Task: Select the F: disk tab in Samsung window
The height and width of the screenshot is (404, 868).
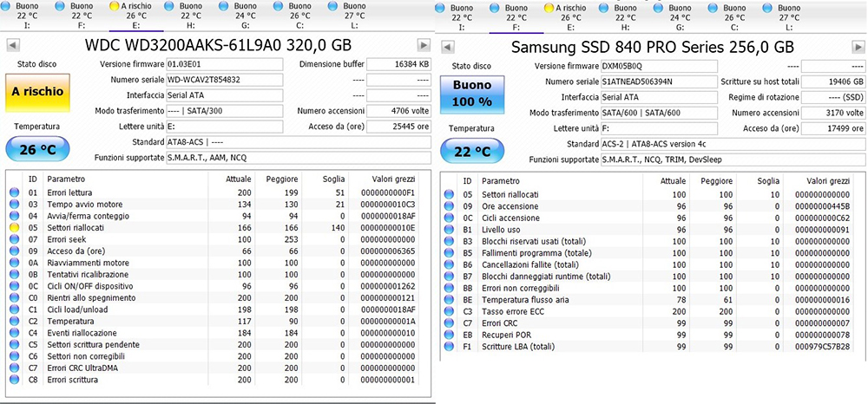Action: [x=516, y=17]
